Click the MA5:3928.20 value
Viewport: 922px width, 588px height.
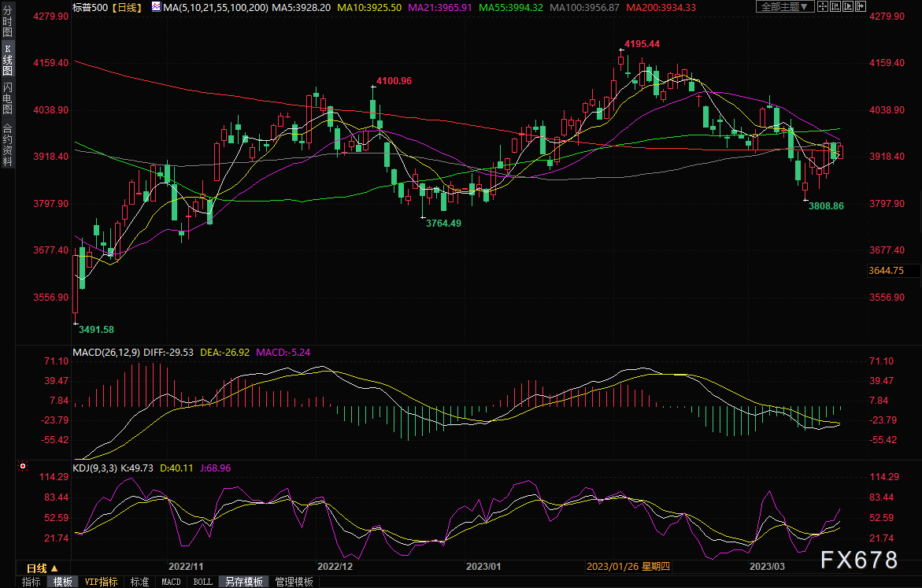[x=301, y=8]
